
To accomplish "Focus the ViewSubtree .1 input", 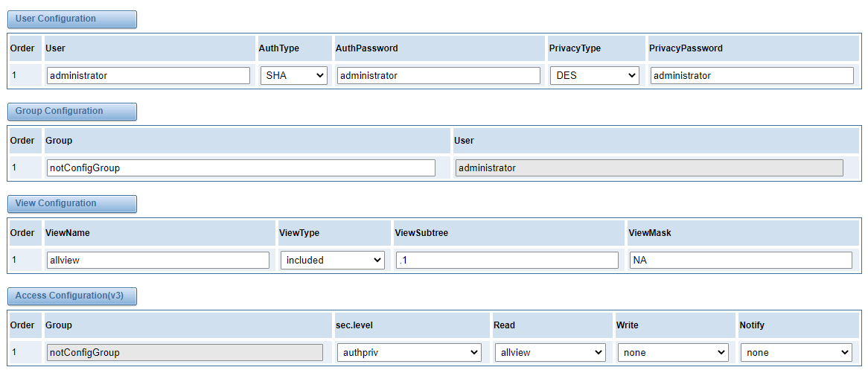I will (507, 261).
